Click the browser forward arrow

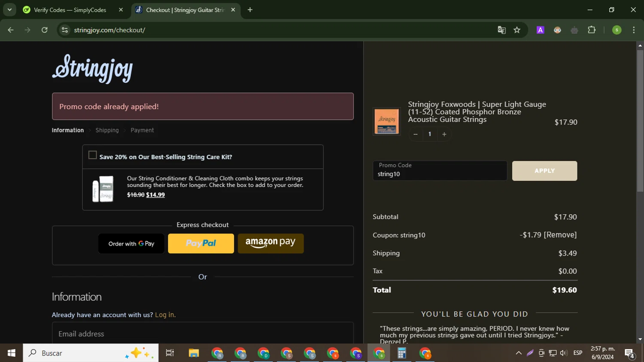[27, 30]
